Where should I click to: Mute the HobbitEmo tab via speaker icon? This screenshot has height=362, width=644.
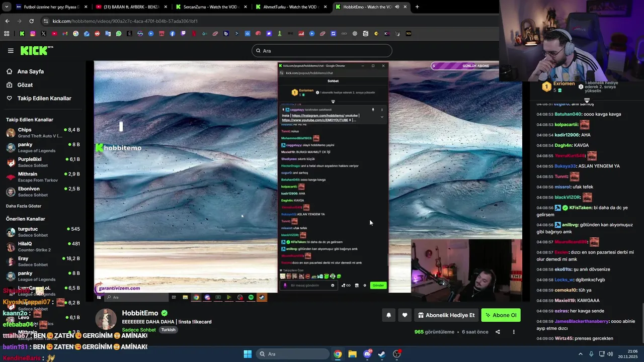397,7
